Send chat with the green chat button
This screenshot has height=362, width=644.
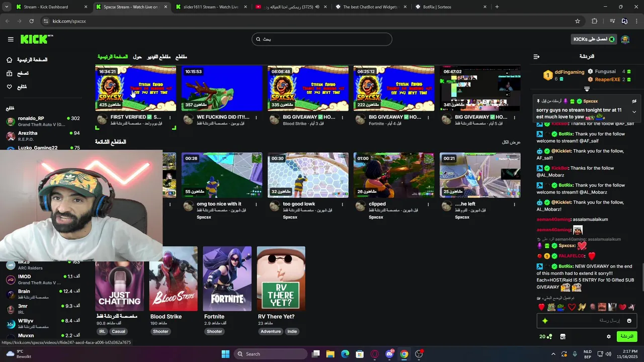pyautogui.click(x=627, y=336)
